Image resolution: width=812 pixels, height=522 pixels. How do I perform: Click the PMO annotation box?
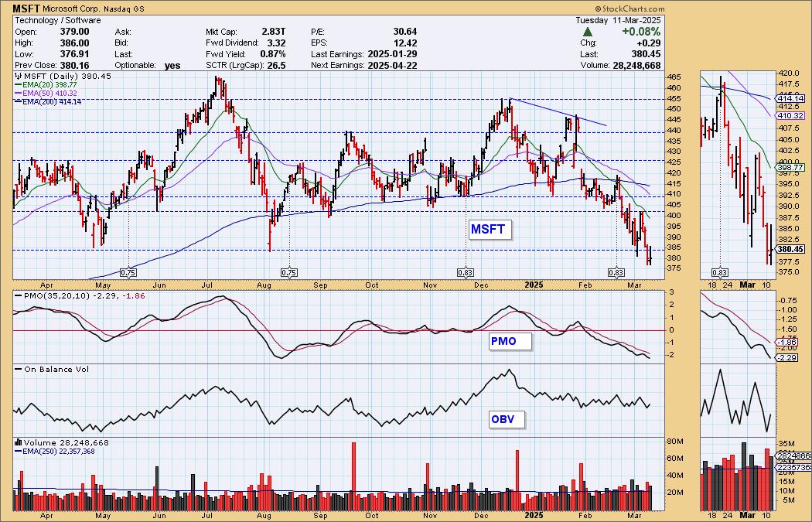[510, 342]
